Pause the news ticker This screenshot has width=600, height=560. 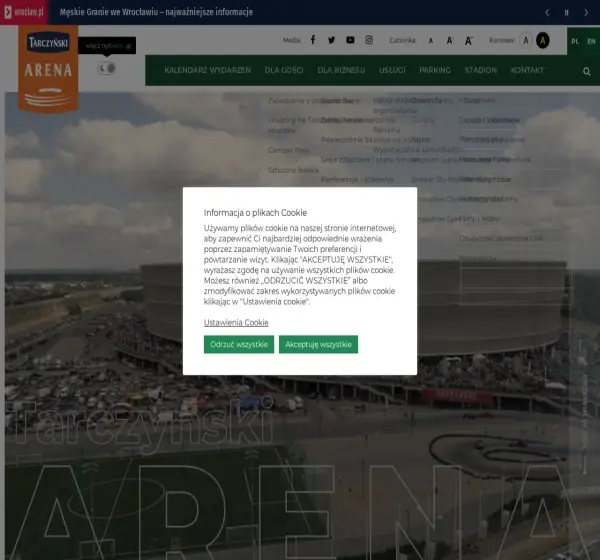567,13
